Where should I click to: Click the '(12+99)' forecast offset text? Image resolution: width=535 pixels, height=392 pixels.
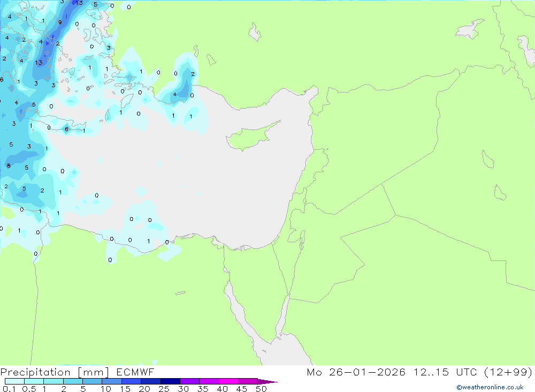tap(508, 372)
